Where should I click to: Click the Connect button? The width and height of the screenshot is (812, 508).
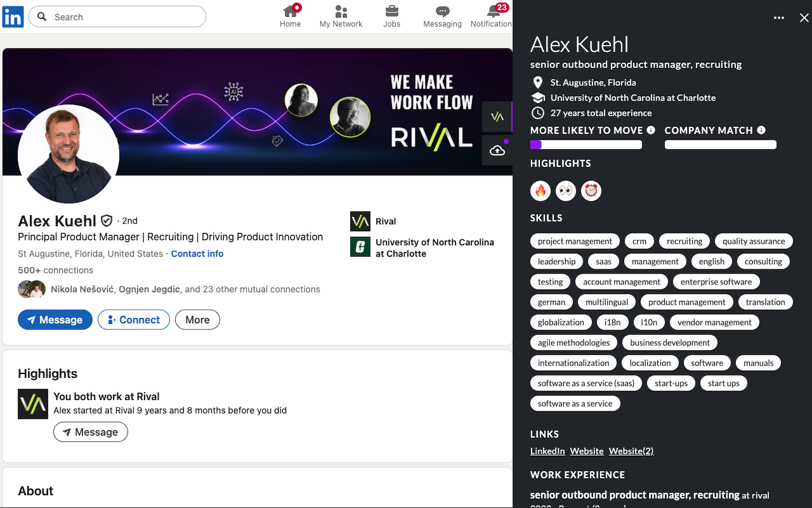[x=134, y=319]
